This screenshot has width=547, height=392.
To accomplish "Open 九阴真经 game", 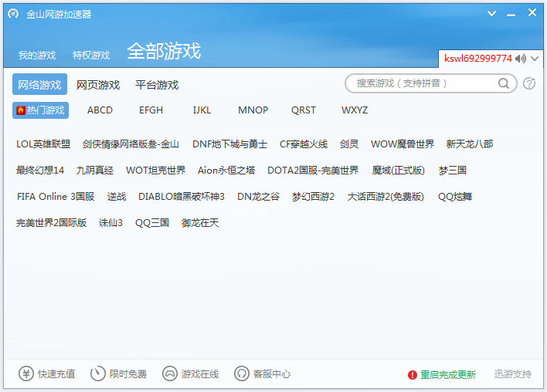I will (95, 170).
